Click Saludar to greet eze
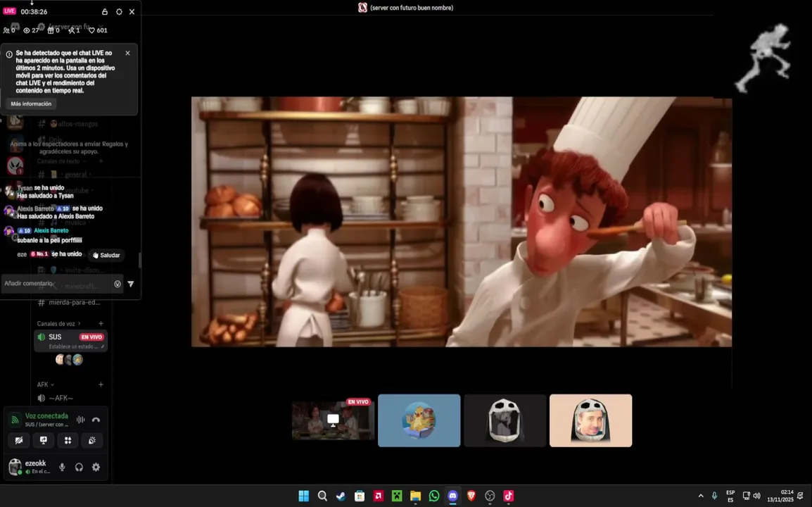 pyautogui.click(x=107, y=255)
